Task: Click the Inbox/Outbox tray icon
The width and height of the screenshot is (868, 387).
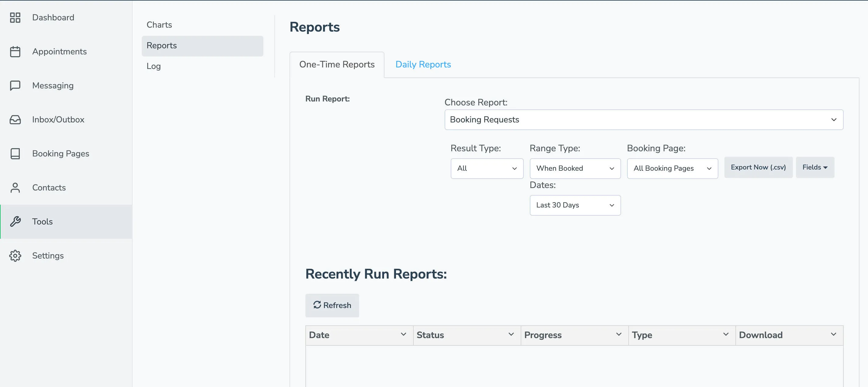Action: 15,119
